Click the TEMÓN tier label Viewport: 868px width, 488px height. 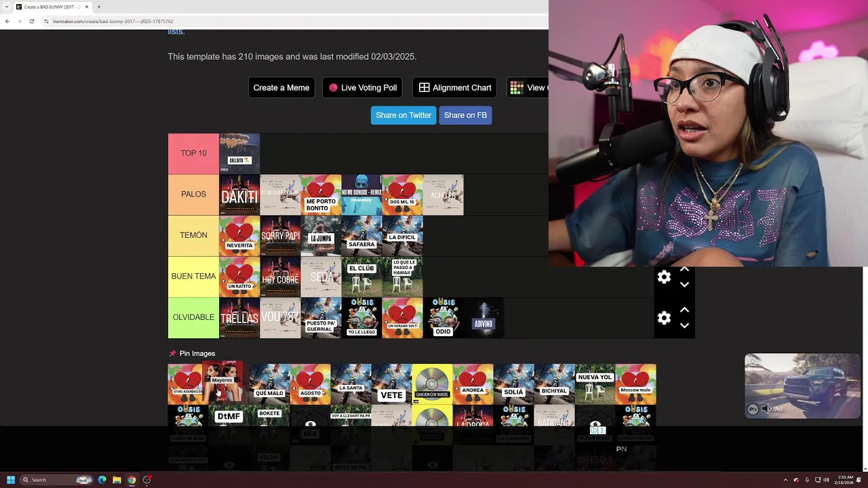pos(193,235)
